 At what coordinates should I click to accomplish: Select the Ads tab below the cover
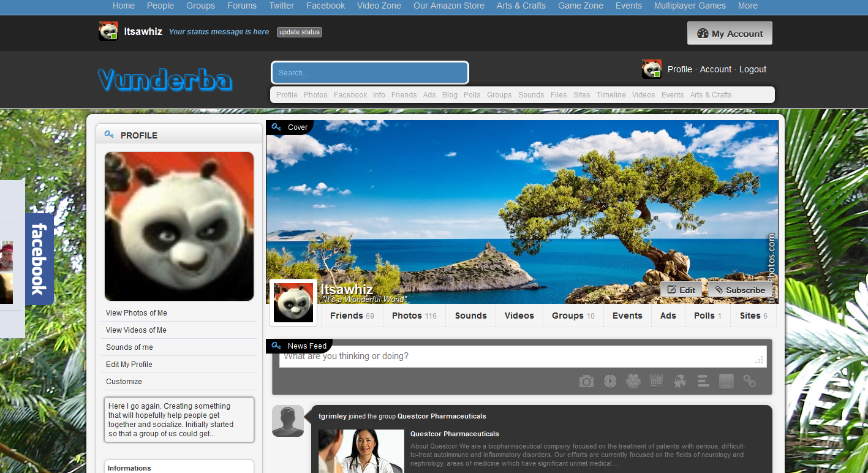click(x=668, y=316)
